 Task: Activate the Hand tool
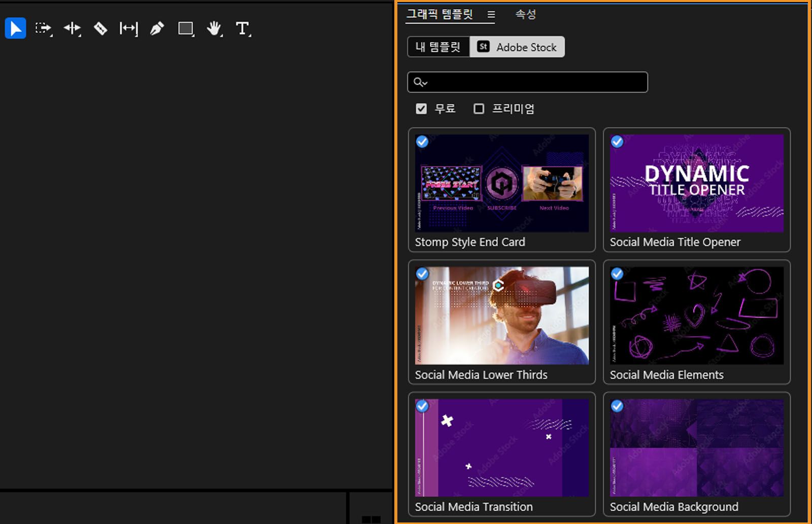coord(214,29)
